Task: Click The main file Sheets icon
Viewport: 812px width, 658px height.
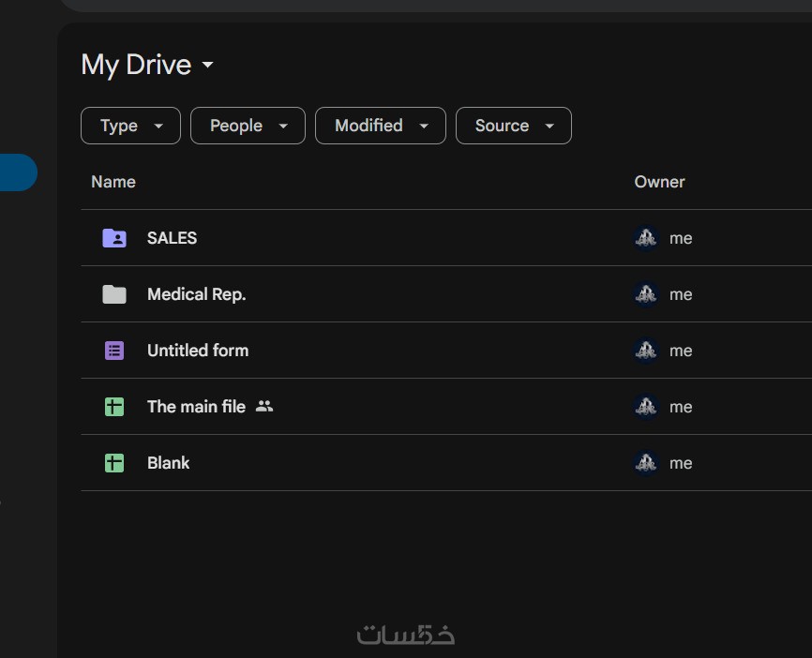Action: (x=114, y=407)
